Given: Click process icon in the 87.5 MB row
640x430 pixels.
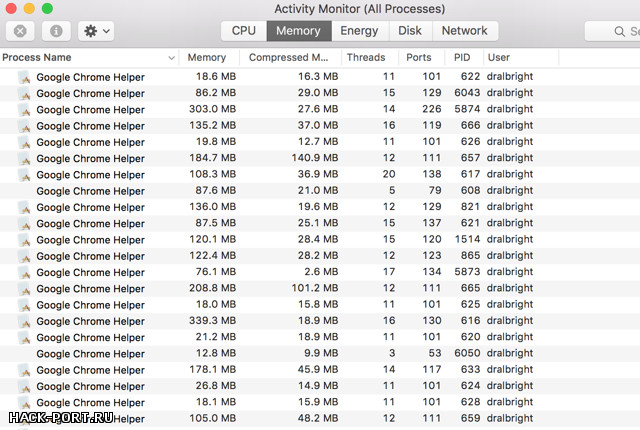Looking at the screenshot, I should click(x=24, y=224).
